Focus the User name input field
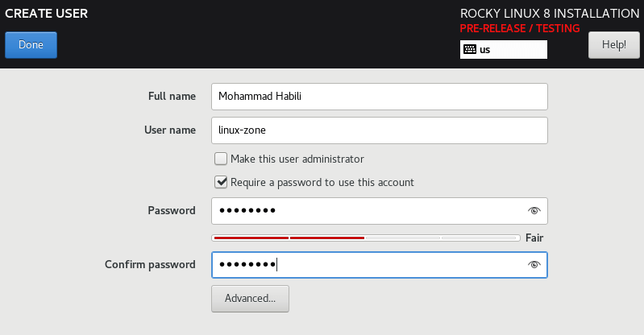644x335 pixels. coord(380,130)
